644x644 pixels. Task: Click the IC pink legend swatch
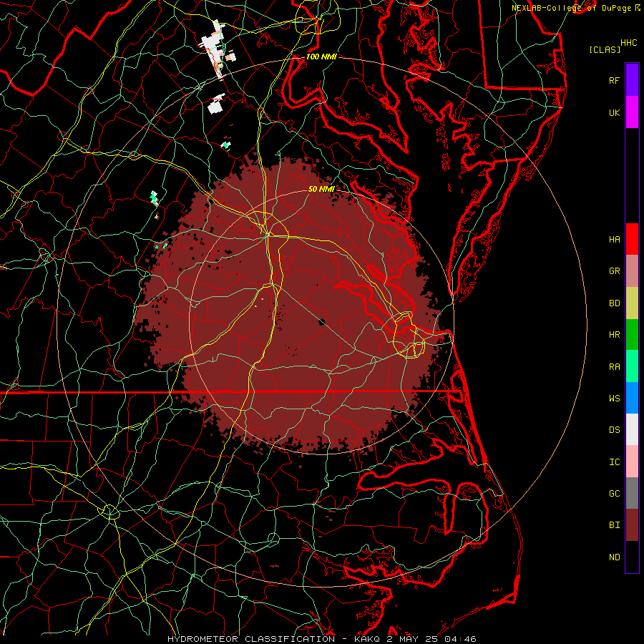[632, 462]
